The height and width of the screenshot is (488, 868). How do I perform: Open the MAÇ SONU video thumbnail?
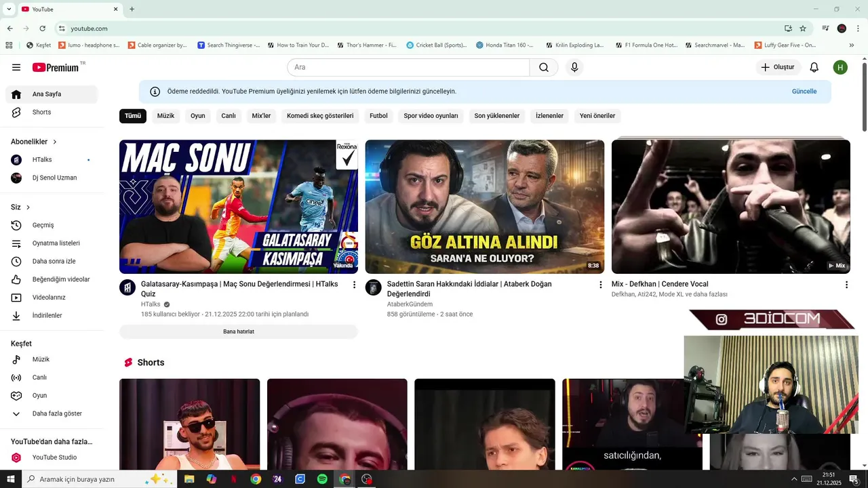pos(239,207)
